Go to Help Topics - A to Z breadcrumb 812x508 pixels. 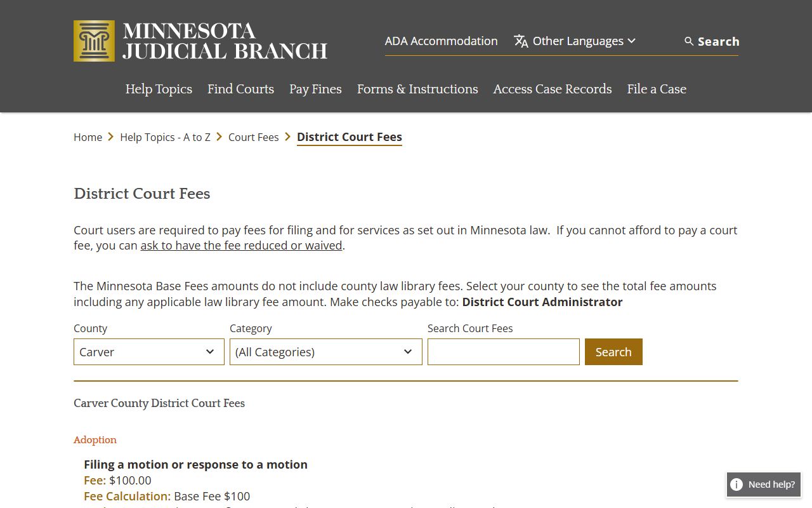pos(165,137)
